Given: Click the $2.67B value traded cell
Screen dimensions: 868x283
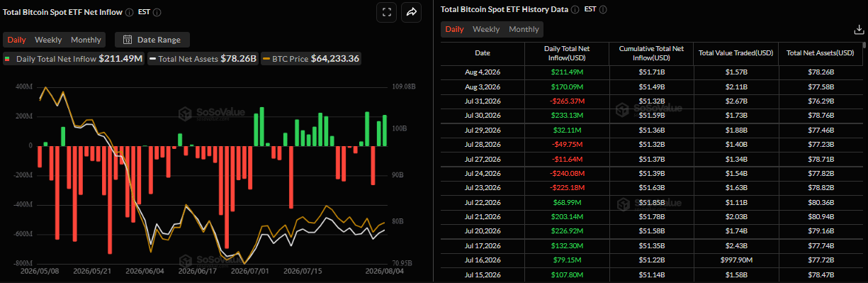Looking at the screenshot, I should (735, 101).
